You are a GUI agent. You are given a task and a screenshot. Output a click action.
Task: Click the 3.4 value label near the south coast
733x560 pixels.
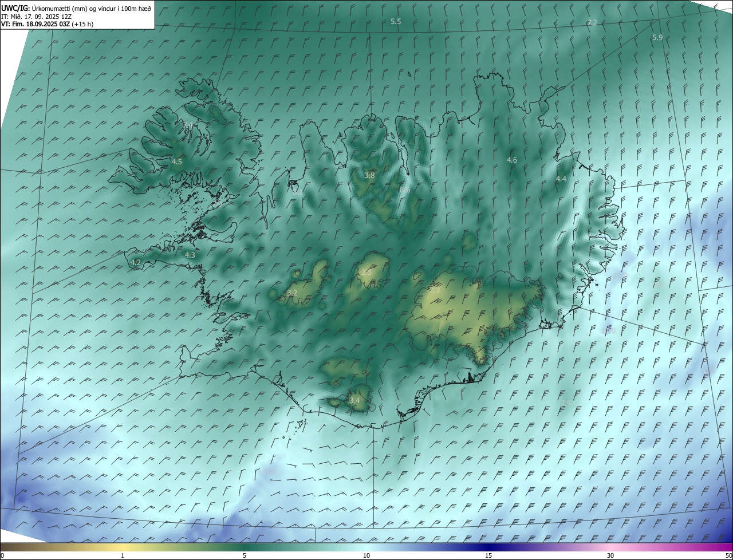coord(354,400)
